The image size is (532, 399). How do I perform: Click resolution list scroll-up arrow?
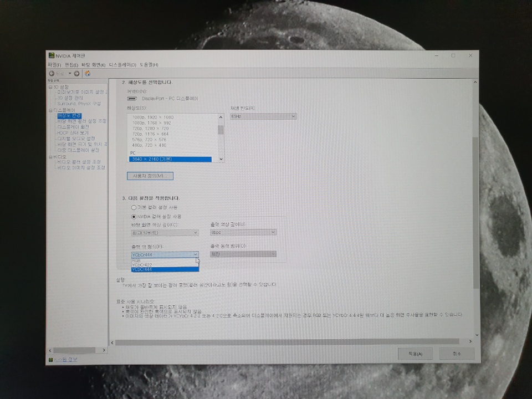221,117
